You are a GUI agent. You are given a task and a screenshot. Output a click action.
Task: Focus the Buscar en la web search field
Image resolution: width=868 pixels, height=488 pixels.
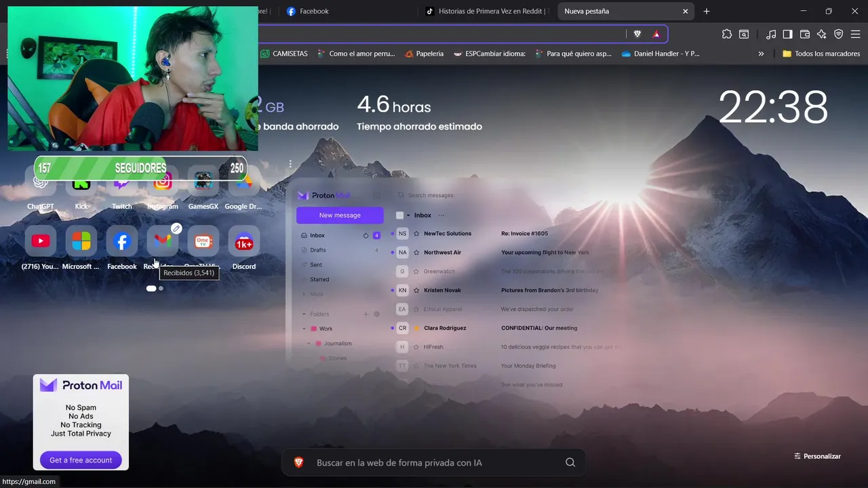(434, 462)
